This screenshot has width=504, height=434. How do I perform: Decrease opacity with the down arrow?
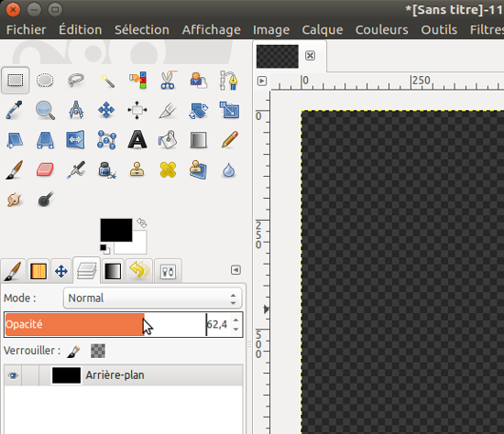[x=236, y=329]
